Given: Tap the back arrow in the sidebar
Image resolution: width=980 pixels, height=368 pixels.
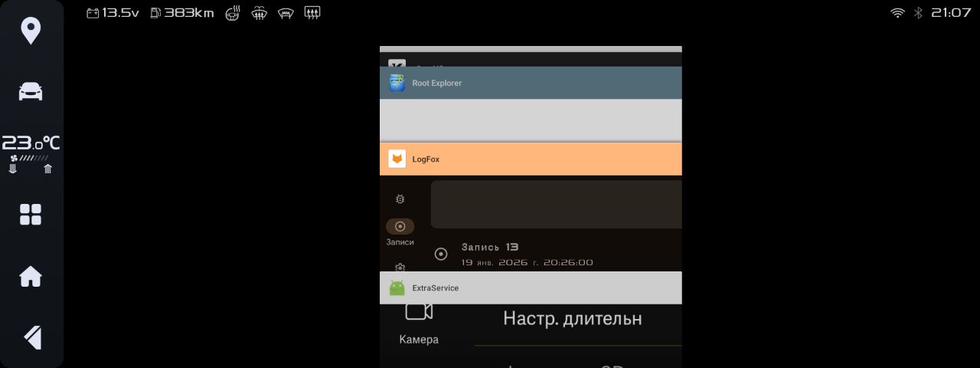Looking at the screenshot, I should [31, 337].
